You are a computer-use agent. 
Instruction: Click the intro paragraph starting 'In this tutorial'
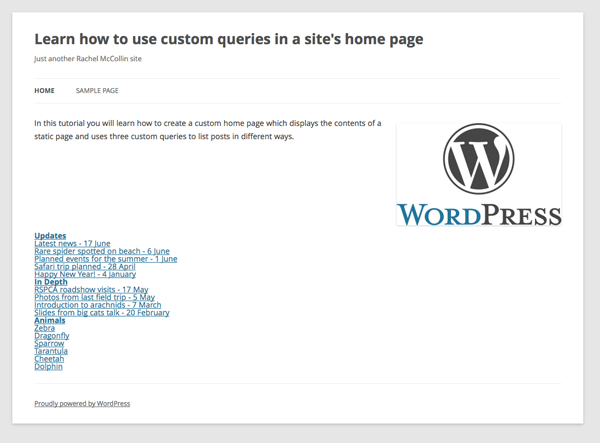[x=208, y=130]
